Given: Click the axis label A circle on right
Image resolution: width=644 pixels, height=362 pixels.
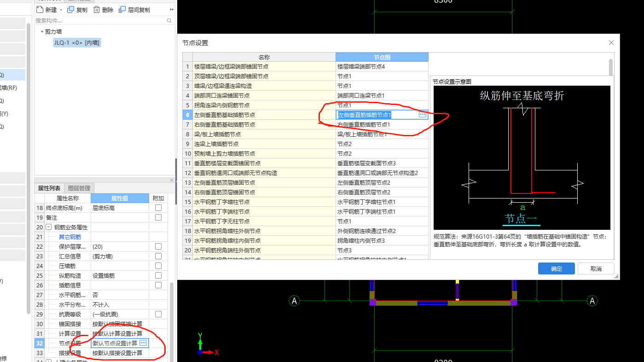Looking at the screenshot, I should (x=592, y=301).
